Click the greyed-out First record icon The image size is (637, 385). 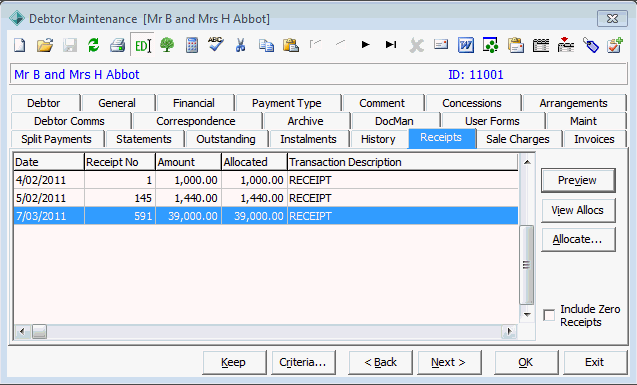point(315,44)
